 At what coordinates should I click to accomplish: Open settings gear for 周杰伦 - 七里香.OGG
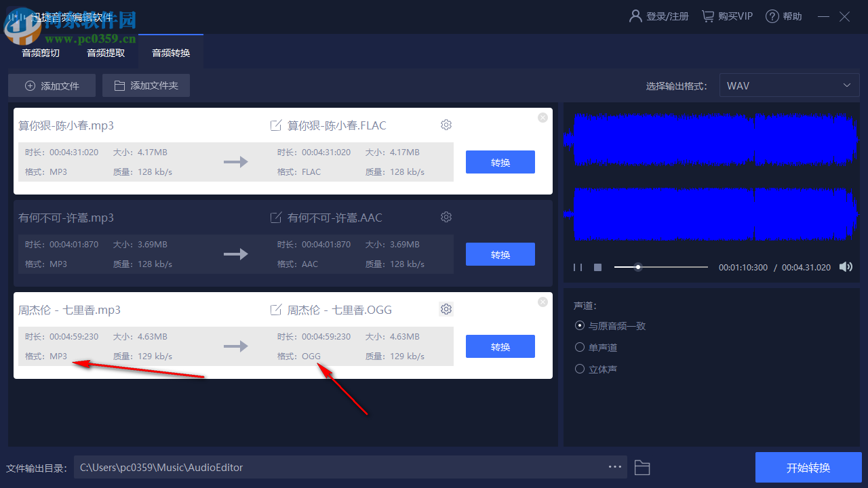(446, 308)
